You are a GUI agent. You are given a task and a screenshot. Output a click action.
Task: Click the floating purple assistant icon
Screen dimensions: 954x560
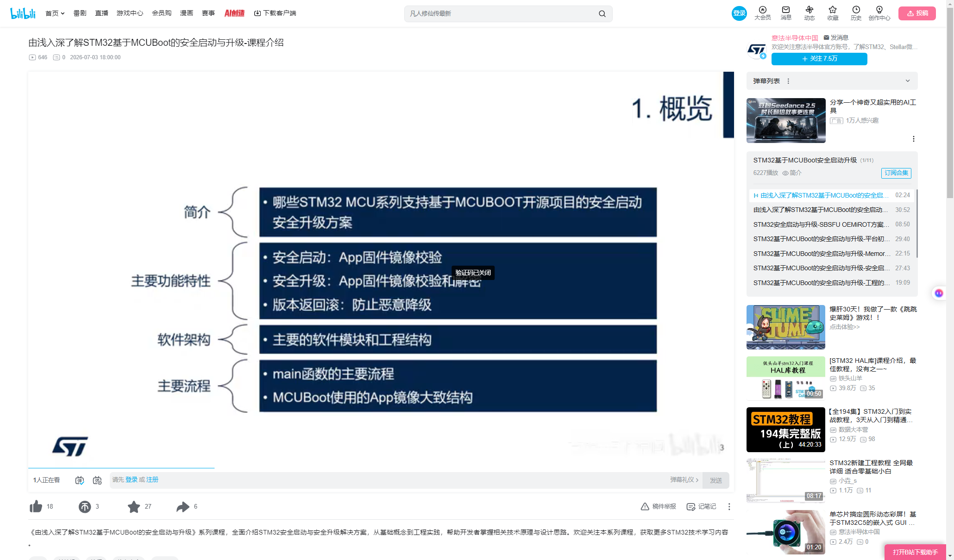939,293
